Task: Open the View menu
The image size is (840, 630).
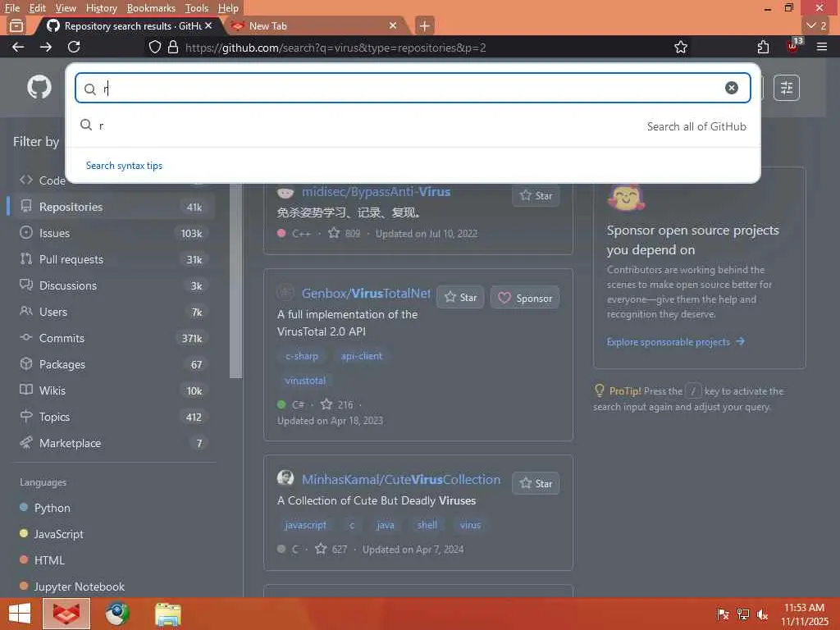Action: pyautogui.click(x=66, y=8)
